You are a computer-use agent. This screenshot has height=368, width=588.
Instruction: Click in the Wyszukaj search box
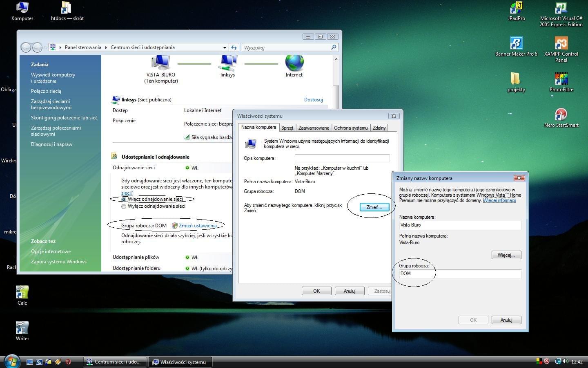pyautogui.click(x=286, y=47)
